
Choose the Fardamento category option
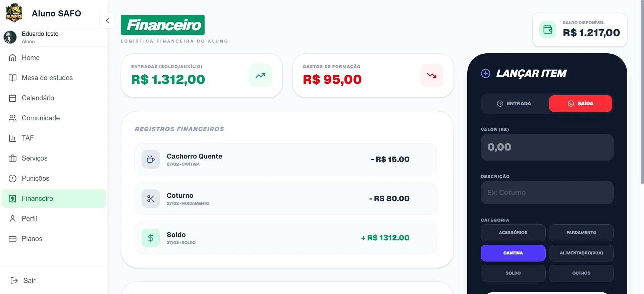click(581, 233)
